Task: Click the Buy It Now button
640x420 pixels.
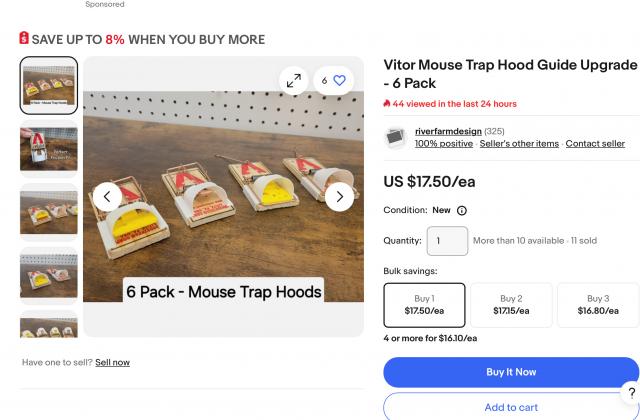Action: [x=511, y=372]
